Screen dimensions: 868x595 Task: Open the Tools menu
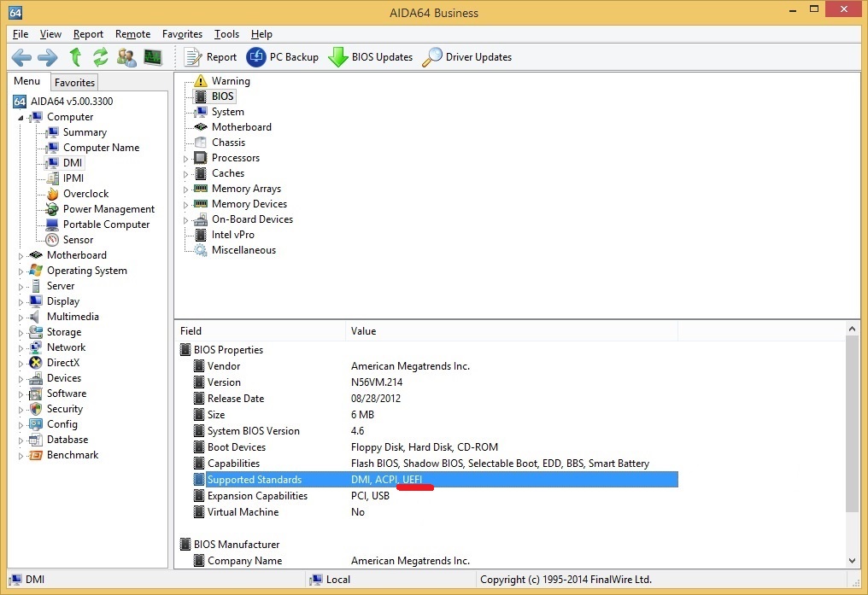tap(226, 34)
